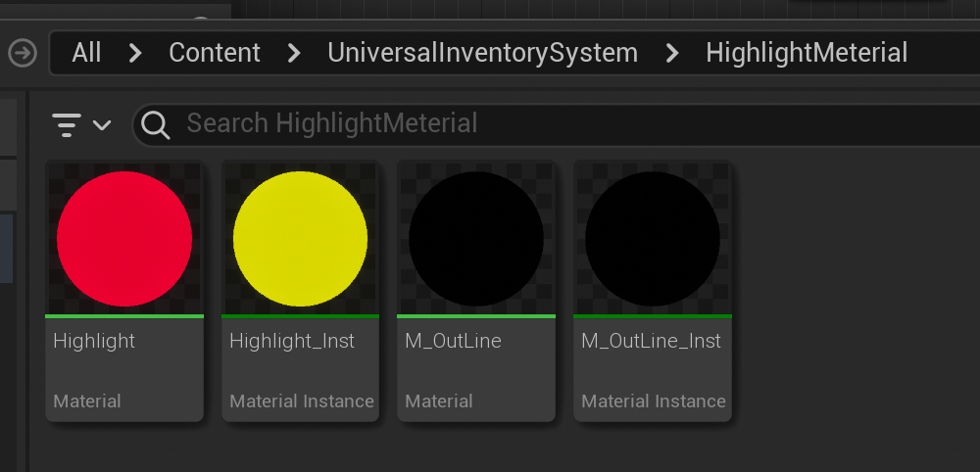The image size is (980, 472).
Task: Click the magnifier search icon
Action: pyautogui.click(x=156, y=124)
